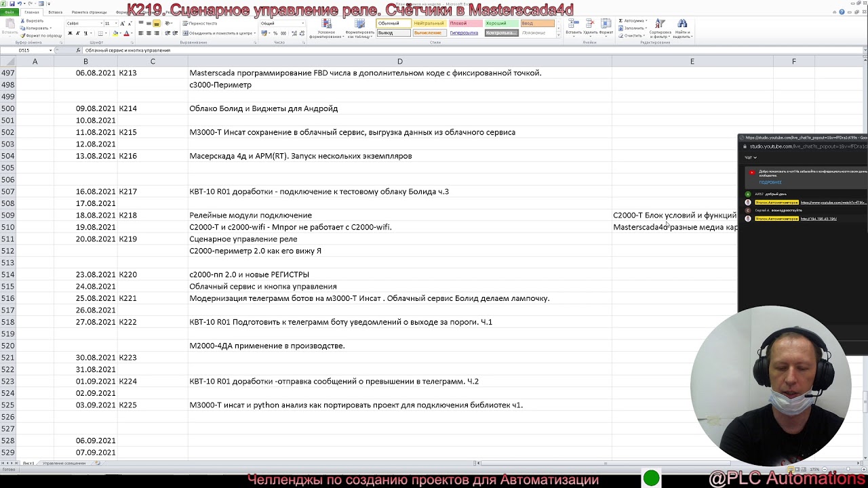Activate the Format Painter (Формат по образцу)
Viewport: 868px width, 488px height.
[41, 36]
